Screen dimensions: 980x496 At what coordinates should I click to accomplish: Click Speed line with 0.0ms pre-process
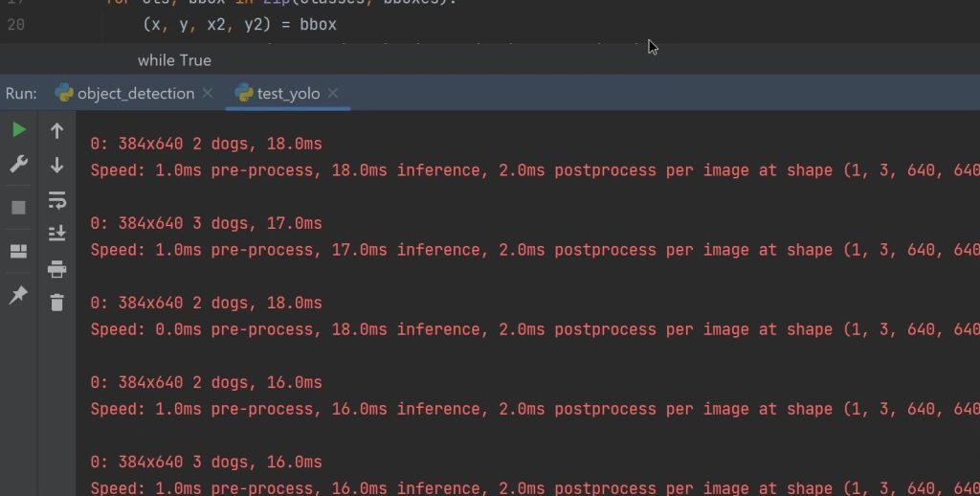535,329
